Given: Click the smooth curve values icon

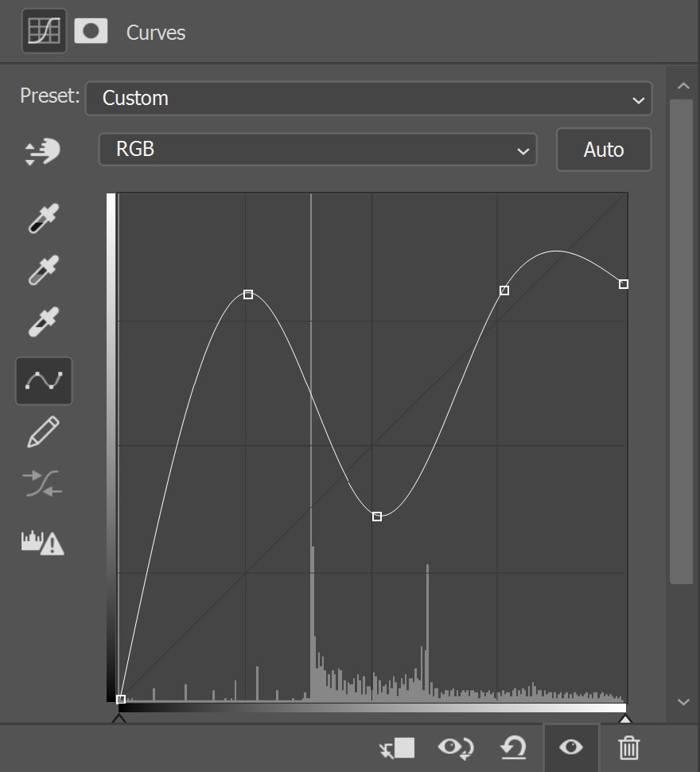Looking at the screenshot, I should (x=43, y=483).
